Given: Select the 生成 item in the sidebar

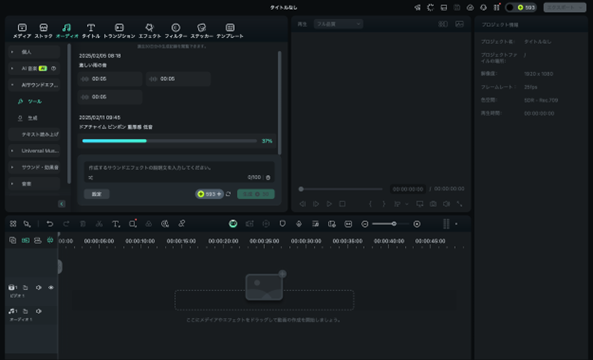Looking at the screenshot, I should pyautogui.click(x=28, y=118).
